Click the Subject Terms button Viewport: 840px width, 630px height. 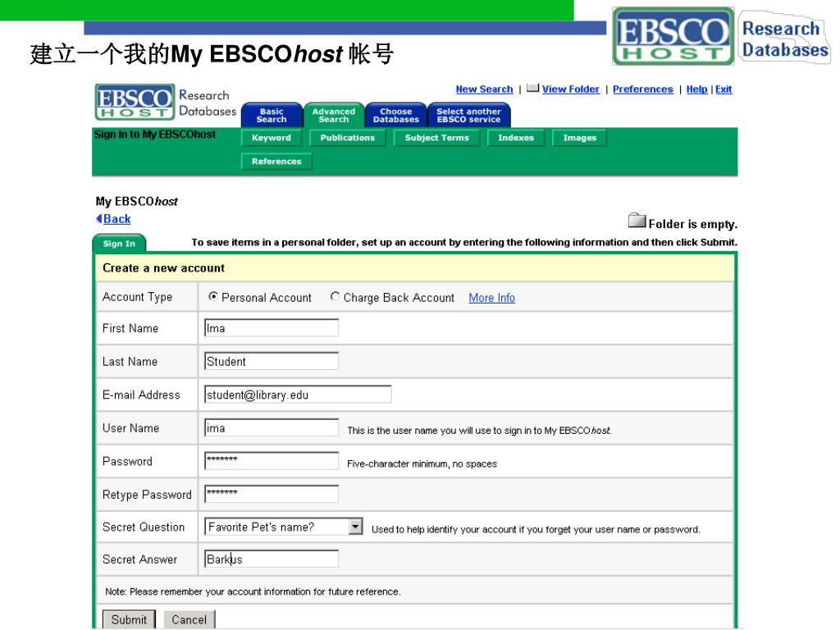[436, 138]
